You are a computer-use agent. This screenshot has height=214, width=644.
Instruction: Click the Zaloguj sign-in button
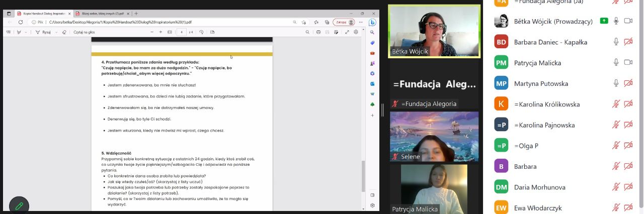[x=344, y=22]
